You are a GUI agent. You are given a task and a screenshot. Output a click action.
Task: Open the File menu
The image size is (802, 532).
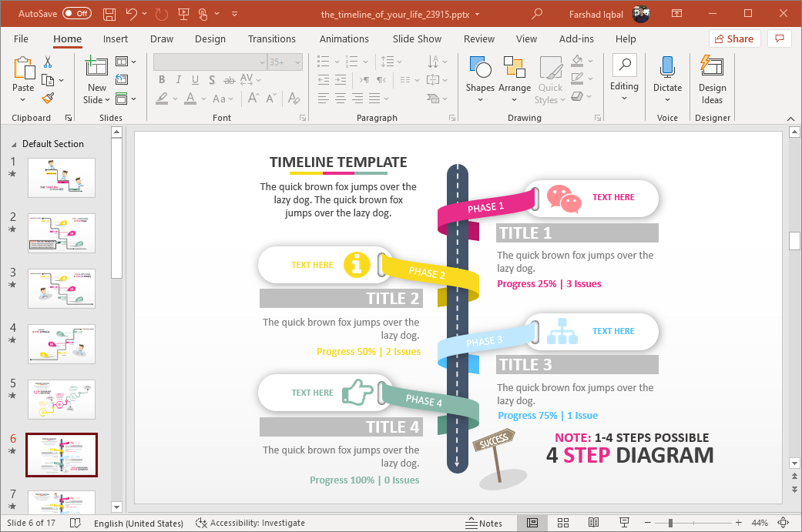pos(21,38)
